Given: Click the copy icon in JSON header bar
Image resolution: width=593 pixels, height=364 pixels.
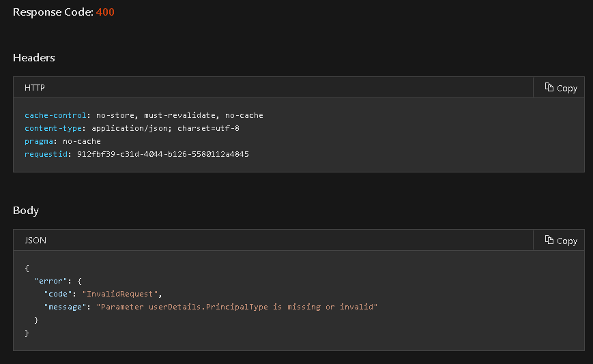Looking at the screenshot, I should 549,240.
